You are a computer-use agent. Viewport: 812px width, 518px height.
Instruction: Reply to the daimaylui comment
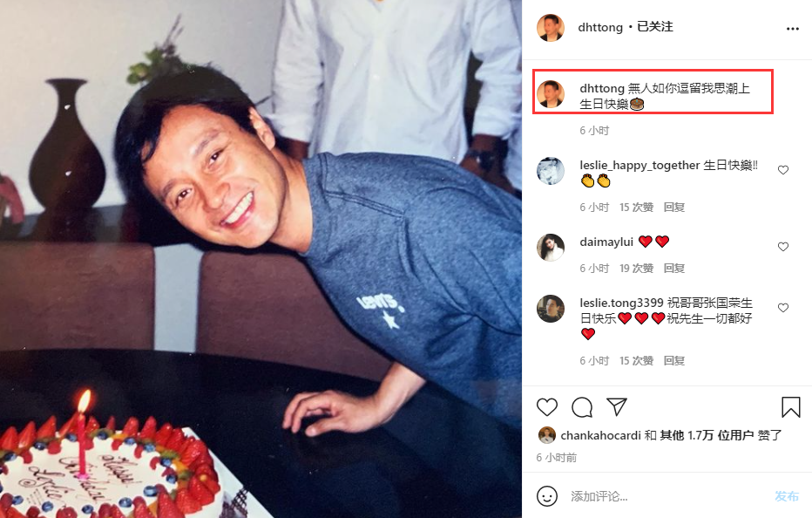pos(674,268)
